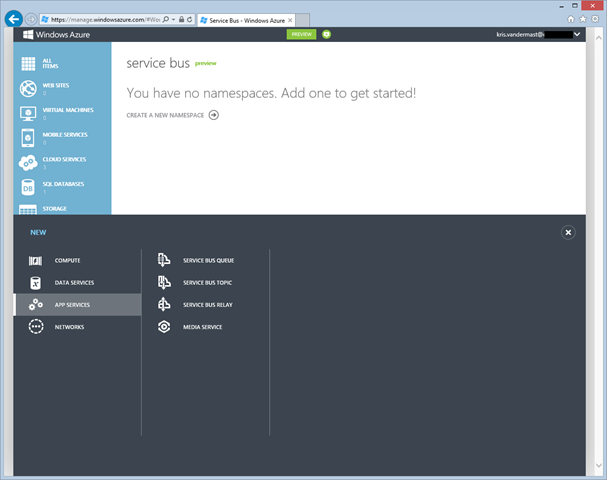Open the Web Sites globe icon
This screenshot has width=607, height=480.
tap(28, 89)
